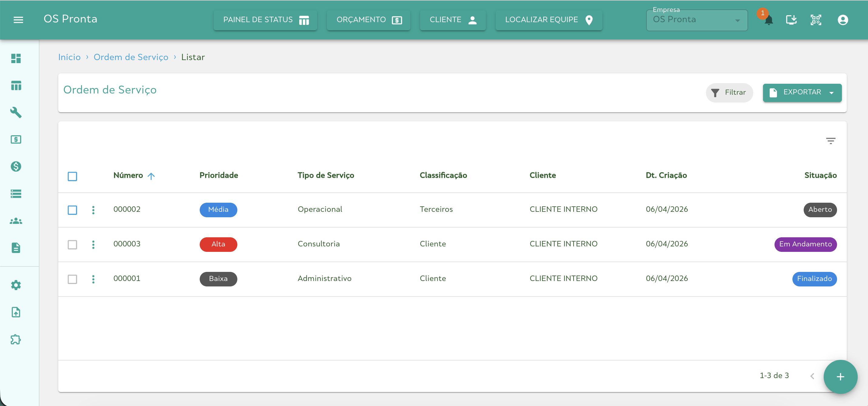The image size is (868, 406).
Task: Click the puzzle piece extensions icon
Action: point(16,339)
